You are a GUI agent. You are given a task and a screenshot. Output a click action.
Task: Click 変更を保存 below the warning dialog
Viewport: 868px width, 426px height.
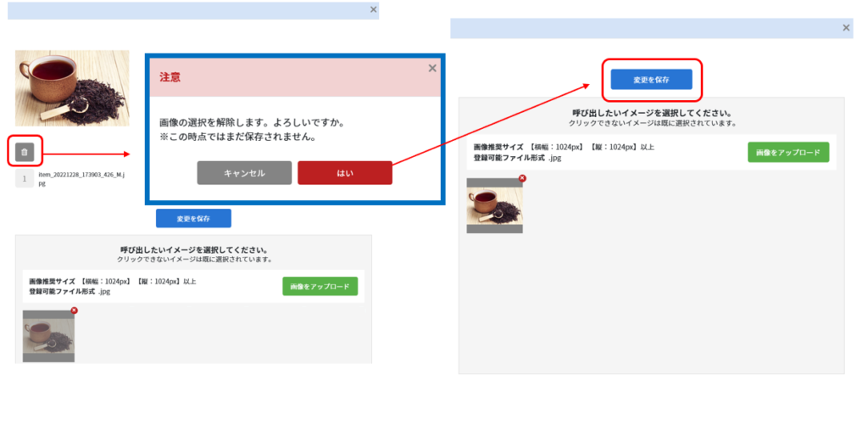[x=194, y=218]
